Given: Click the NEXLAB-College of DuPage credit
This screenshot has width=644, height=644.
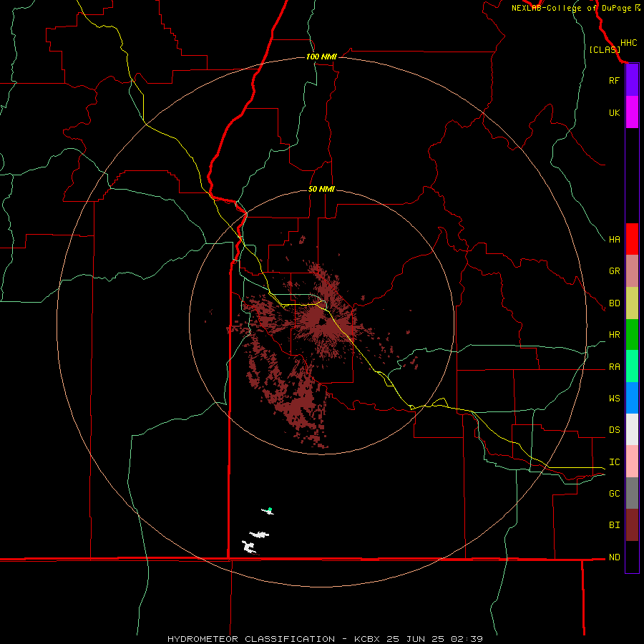Looking at the screenshot, I should pyautogui.click(x=572, y=8).
